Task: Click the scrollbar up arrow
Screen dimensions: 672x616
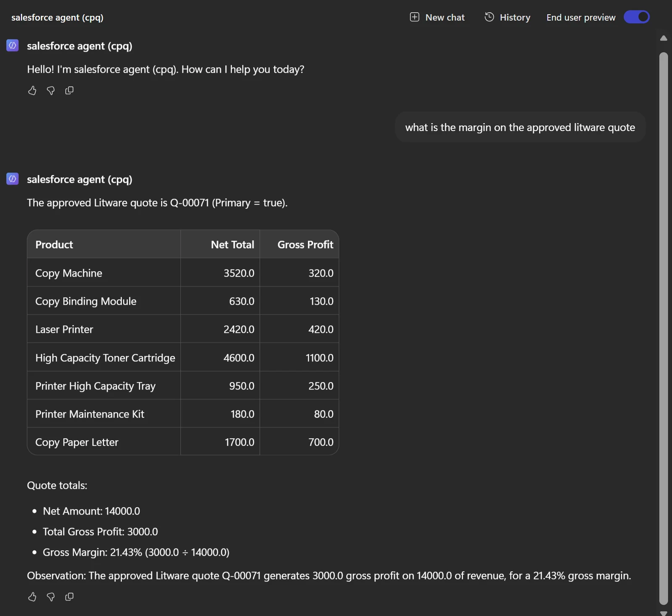Action: (x=664, y=38)
